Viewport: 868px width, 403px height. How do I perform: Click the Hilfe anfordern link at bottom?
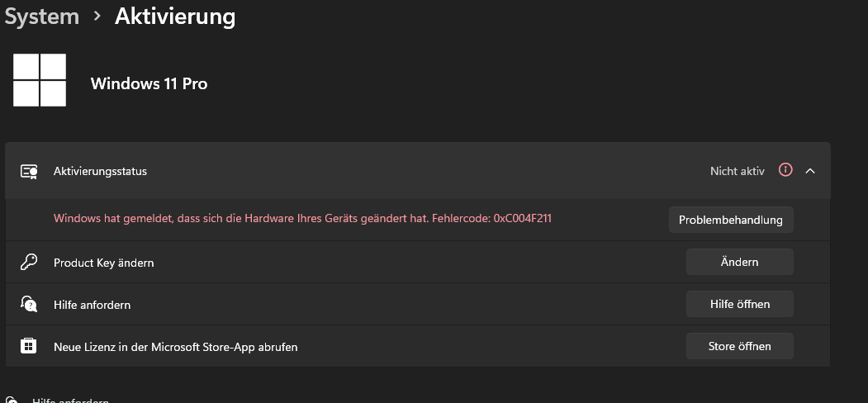click(70, 401)
